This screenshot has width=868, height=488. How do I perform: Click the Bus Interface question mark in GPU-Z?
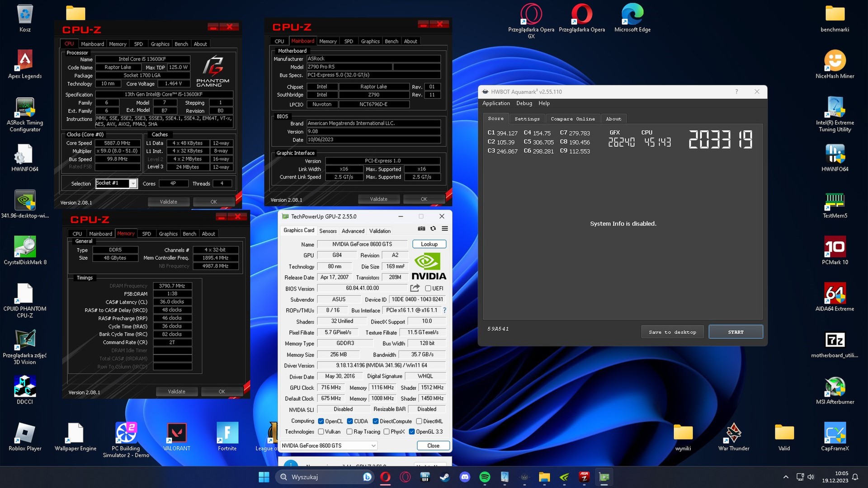point(445,310)
